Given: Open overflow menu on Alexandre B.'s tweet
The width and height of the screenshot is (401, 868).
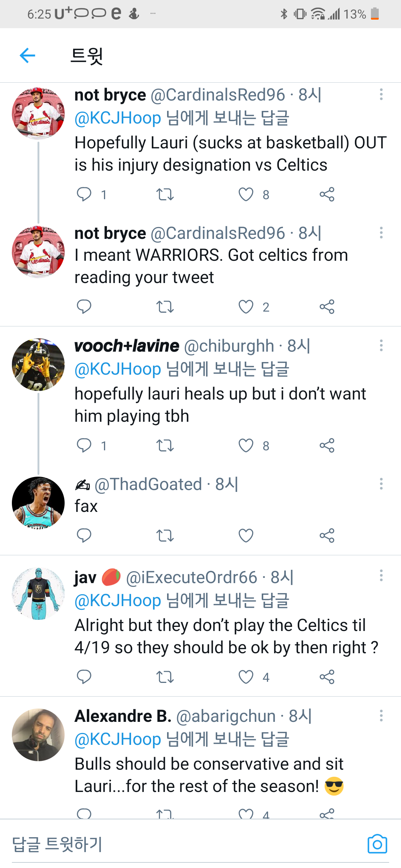Looking at the screenshot, I should [381, 716].
